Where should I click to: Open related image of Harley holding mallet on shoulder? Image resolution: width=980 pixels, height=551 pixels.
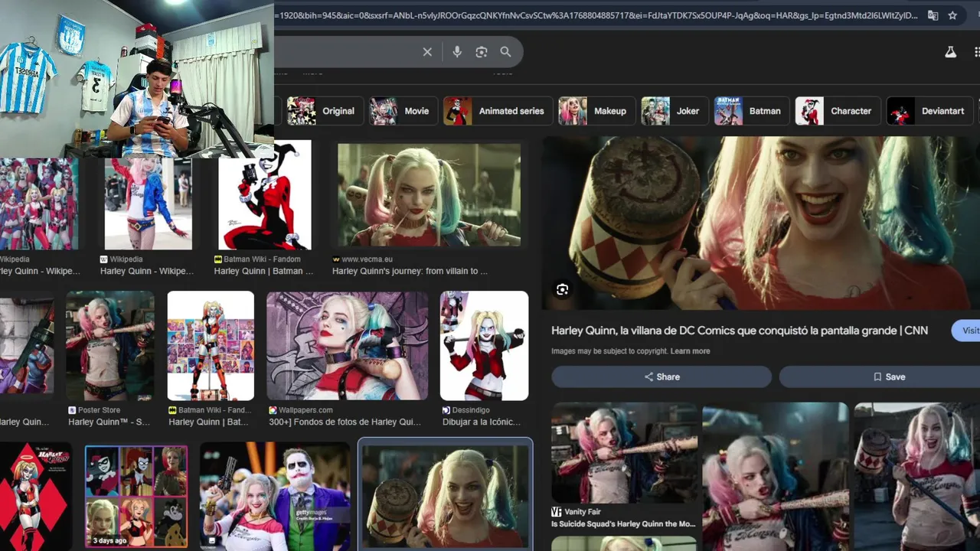coord(916,476)
